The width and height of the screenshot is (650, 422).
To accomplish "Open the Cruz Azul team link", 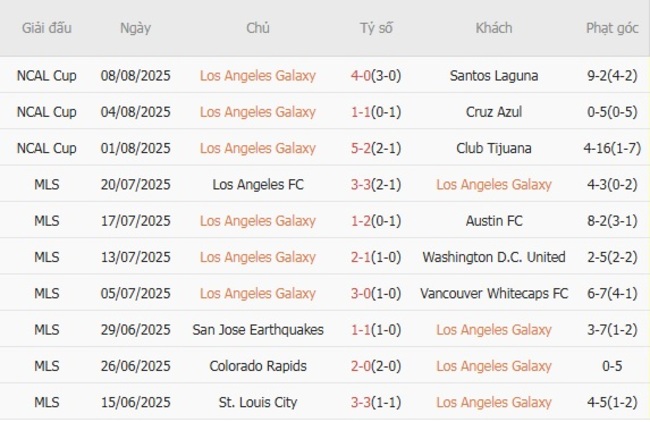I will tap(494, 112).
